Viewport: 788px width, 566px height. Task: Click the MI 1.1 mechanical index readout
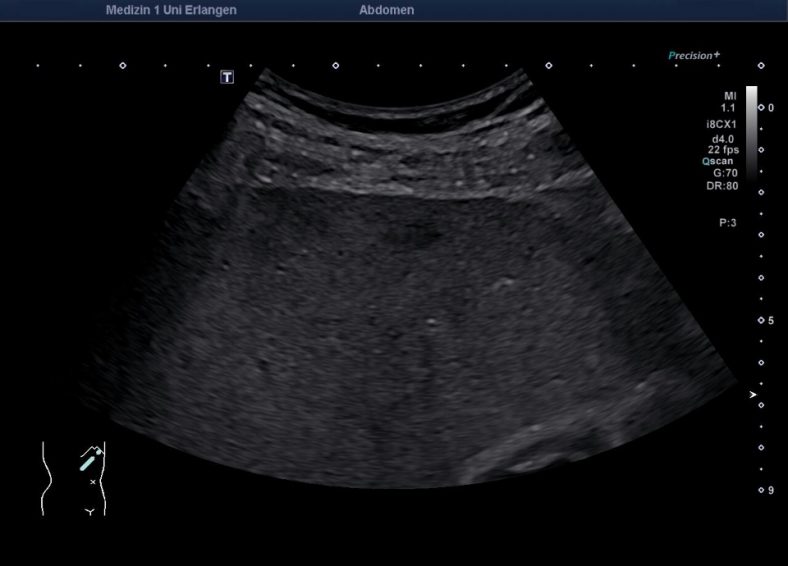tap(728, 100)
